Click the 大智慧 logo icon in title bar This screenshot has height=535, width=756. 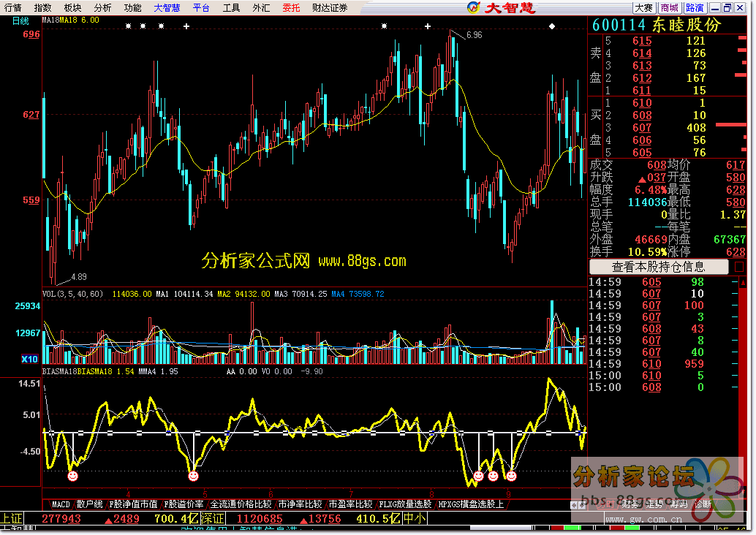474,7
